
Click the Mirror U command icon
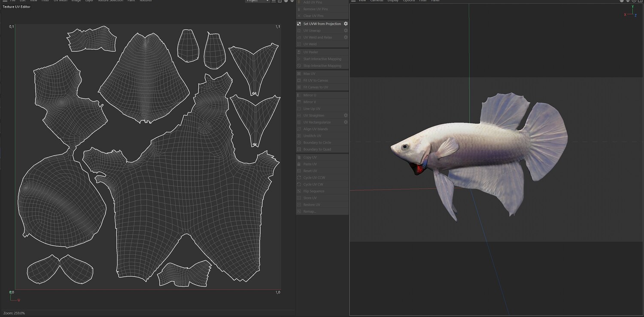pos(299,95)
